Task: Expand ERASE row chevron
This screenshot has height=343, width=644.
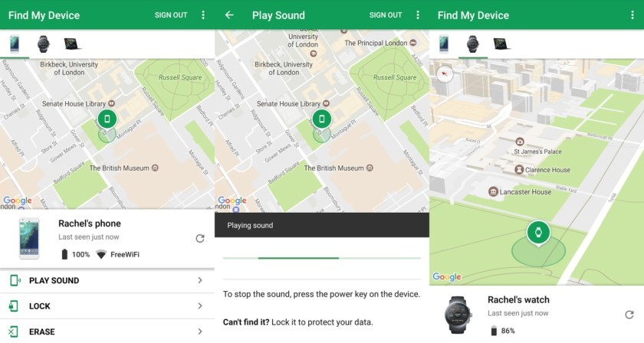Action: pyautogui.click(x=200, y=331)
